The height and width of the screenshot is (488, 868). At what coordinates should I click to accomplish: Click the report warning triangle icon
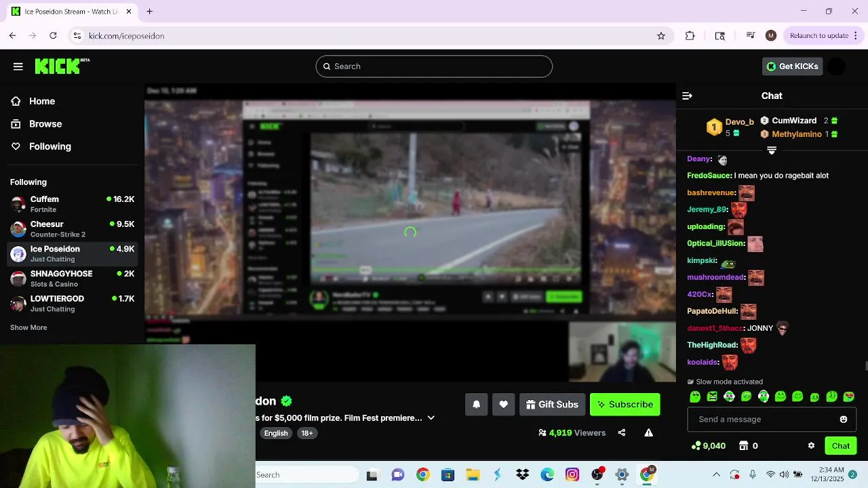[x=649, y=432]
